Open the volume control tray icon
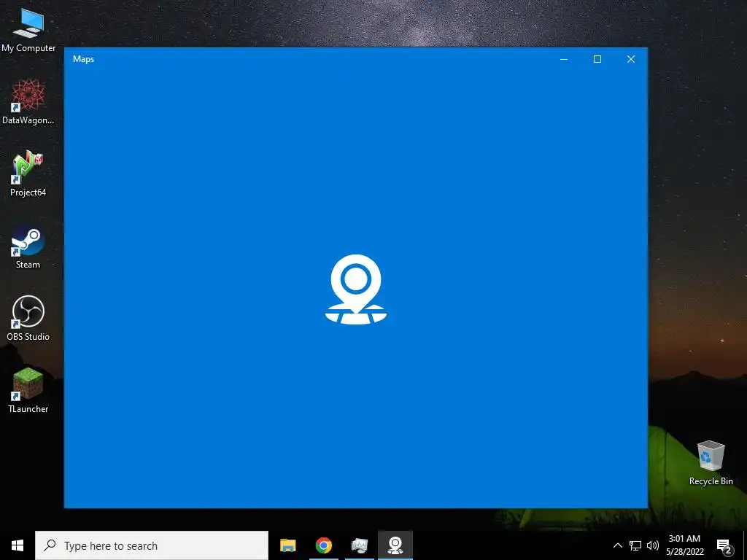 pyautogui.click(x=653, y=545)
